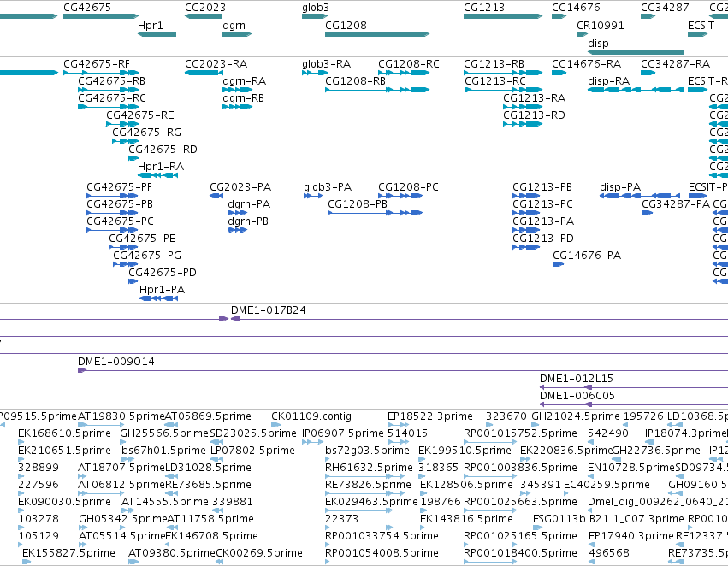Viewport: 728px width, 566px height.
Task: Click the DME1-012L15 clone label
Action: click(577, 379)
